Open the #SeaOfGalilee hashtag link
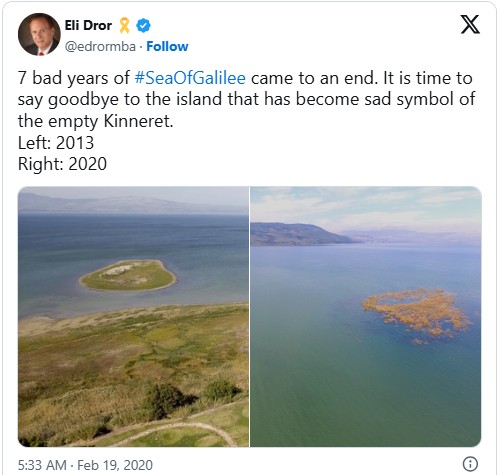The height and width of the screenshot is (475, 498). (x=190, y=78)
